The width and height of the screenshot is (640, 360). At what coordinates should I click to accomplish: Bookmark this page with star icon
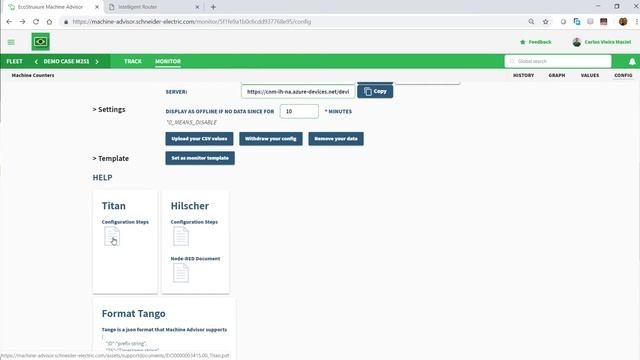[x=545, y=22]
